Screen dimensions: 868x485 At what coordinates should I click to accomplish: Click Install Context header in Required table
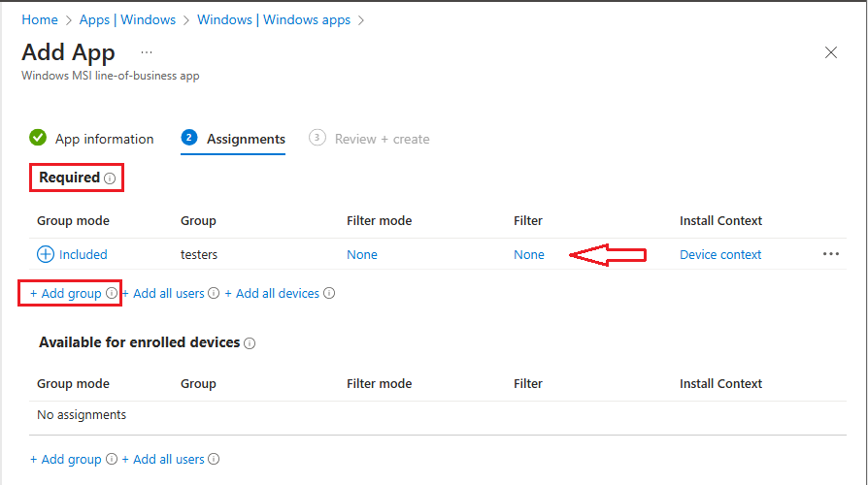click(720, 220)
